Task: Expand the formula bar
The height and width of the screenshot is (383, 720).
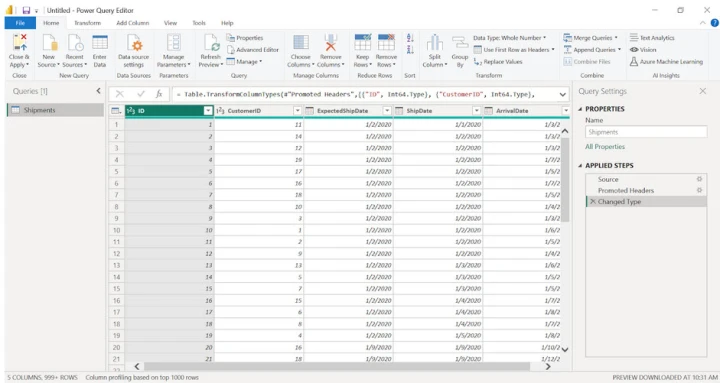Action: [x=562, y=94]
